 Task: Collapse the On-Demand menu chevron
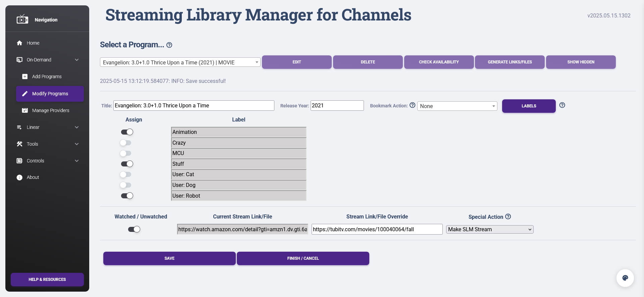click(77, 60)
